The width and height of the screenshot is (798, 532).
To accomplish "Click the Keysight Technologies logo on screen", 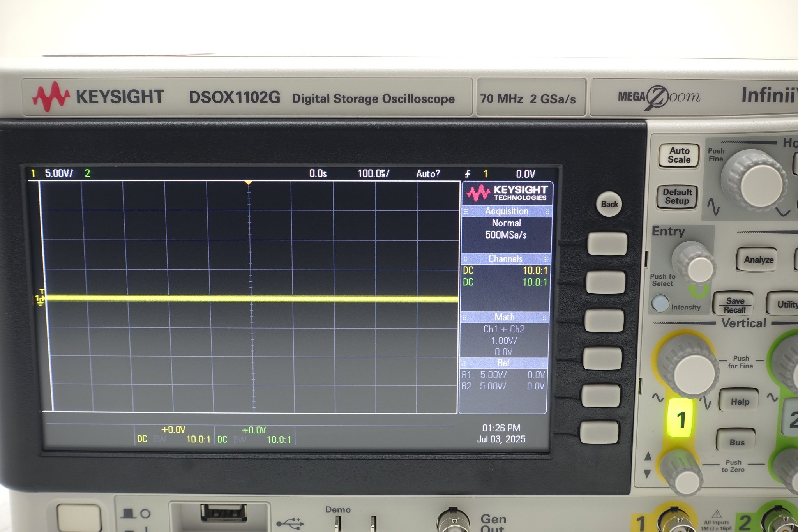I will [507, 193].
